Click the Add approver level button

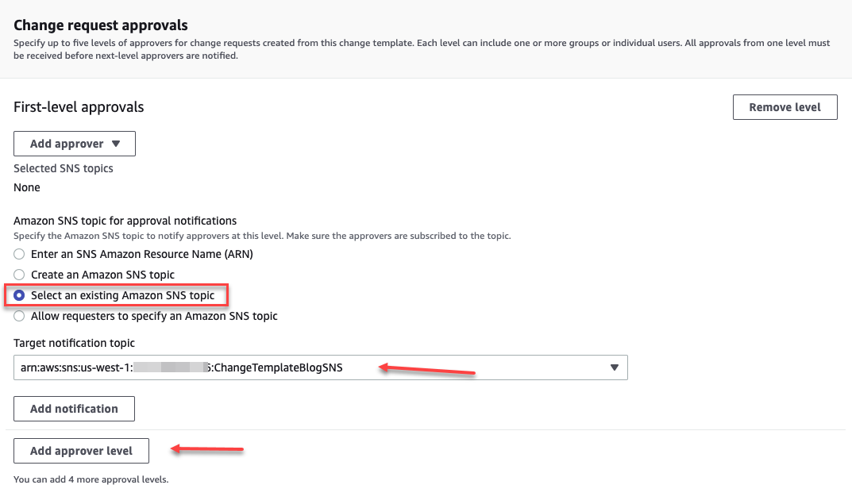81,450
